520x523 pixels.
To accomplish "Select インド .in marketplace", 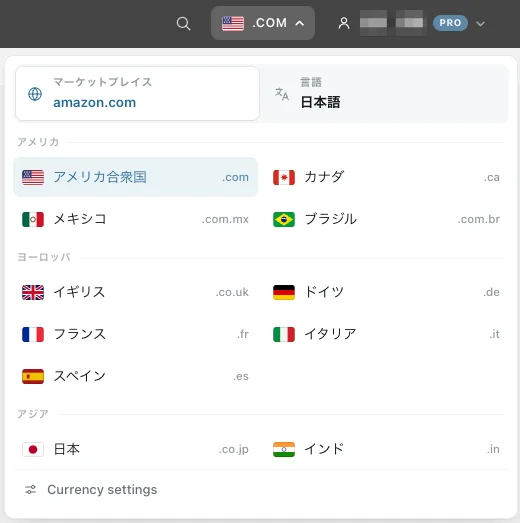I will click(386, 449).
